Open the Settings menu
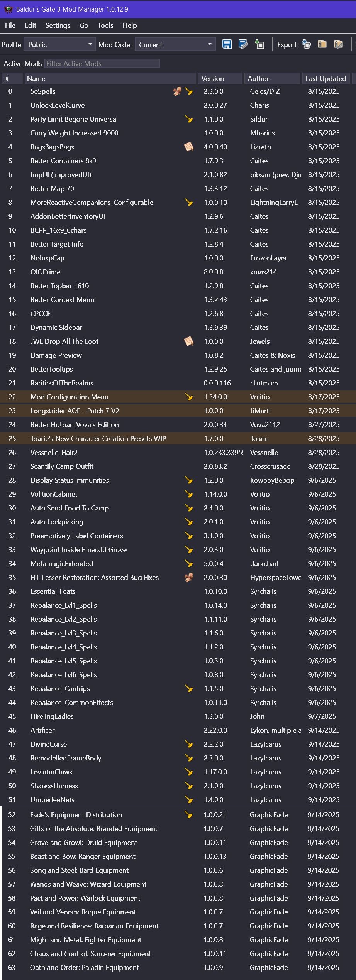The image size is (356, 980). pos(58,25)
